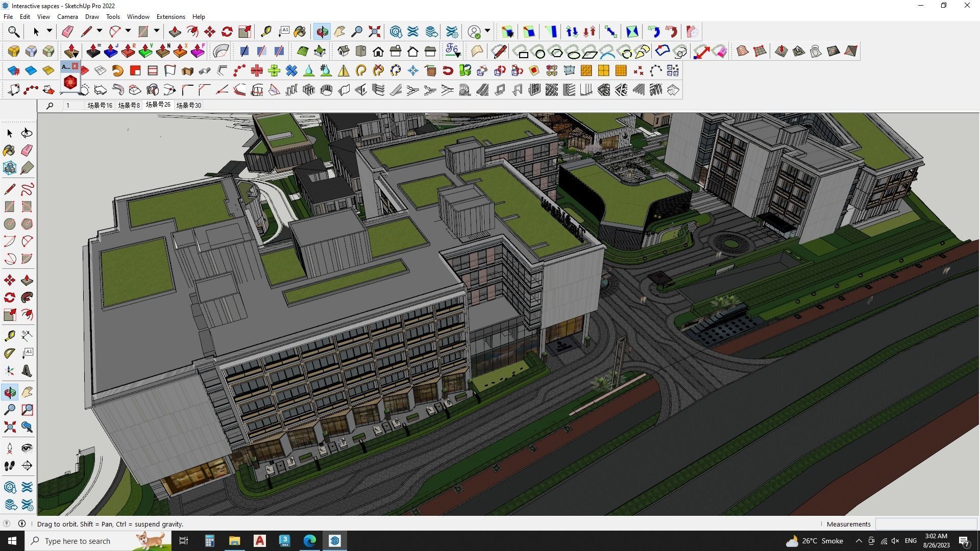Click the 26°C Smoke weather widget
Screen dimensions: 980x551
[814, 541]
